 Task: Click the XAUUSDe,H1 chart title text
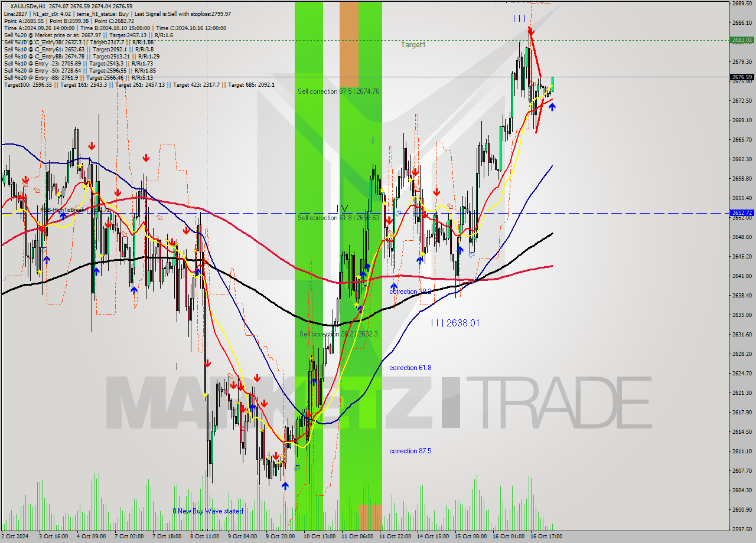point(28,6)
